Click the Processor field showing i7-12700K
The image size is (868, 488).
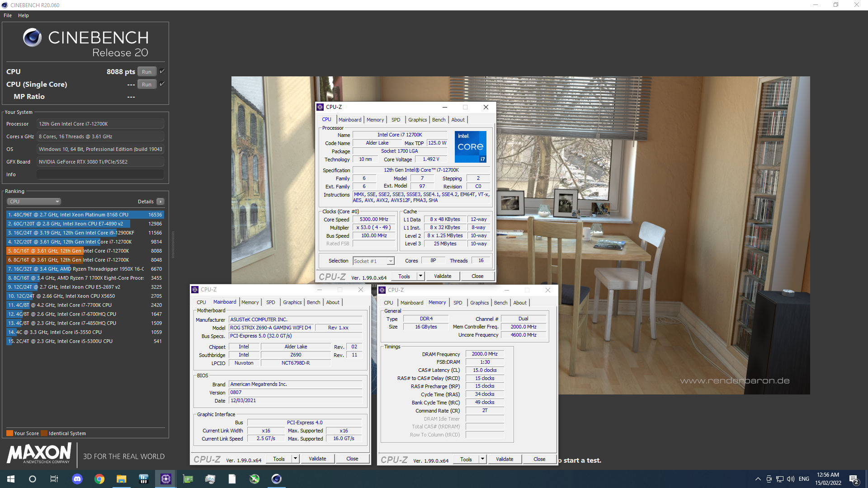pos(100,124)
